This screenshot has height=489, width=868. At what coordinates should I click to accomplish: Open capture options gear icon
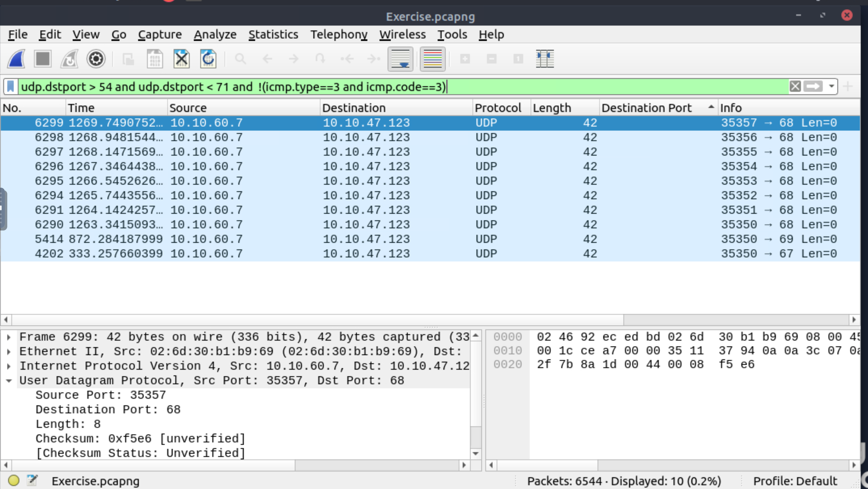(96, 59)
